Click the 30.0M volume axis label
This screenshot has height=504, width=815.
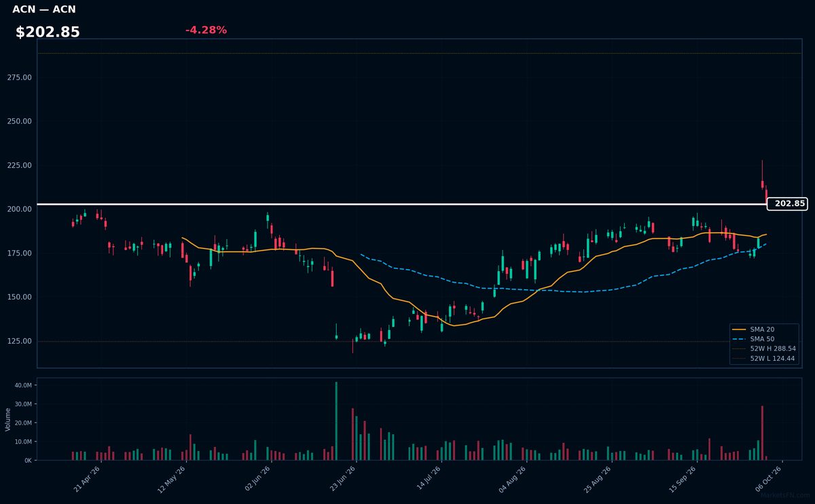click(x=23, y=404)
